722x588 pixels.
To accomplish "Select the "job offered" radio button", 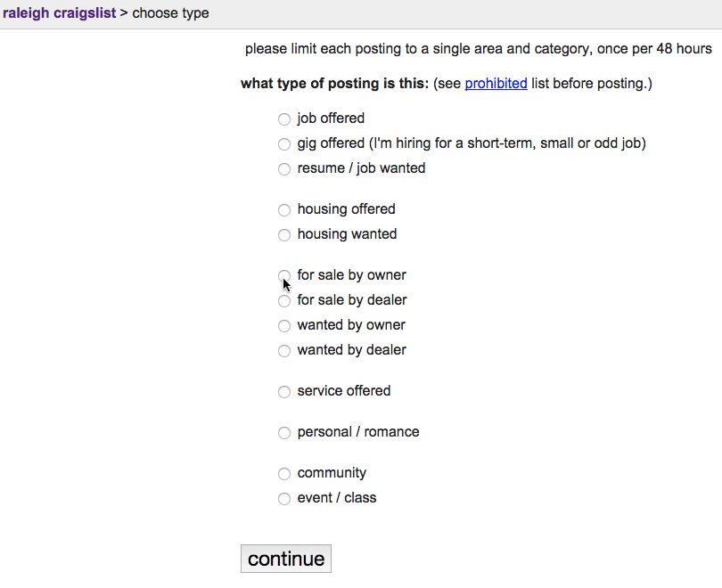I will click(283, 118).
